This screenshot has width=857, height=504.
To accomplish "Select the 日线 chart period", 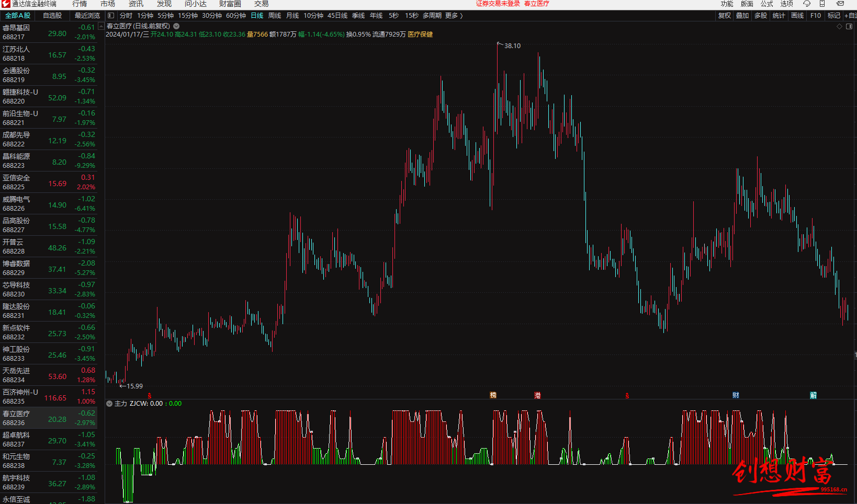I will pyautogui.click(x=257, y=16).
